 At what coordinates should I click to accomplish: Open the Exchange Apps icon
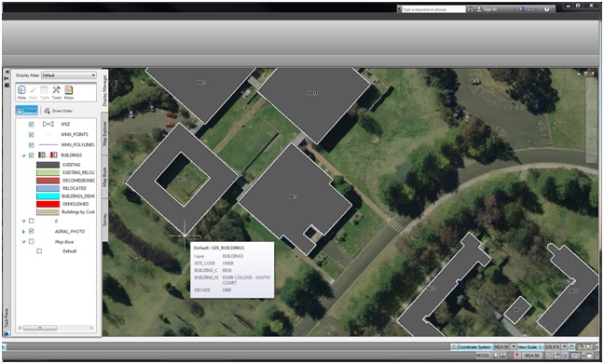pos(522,9)
